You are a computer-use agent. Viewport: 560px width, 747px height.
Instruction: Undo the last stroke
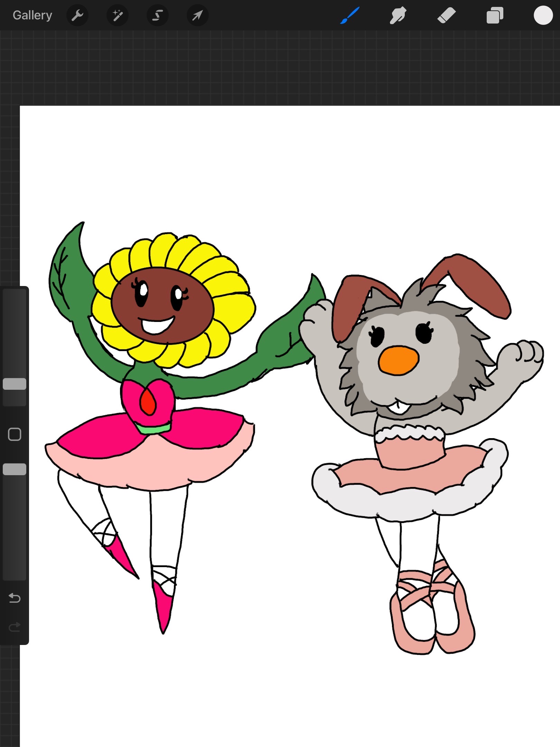tap(15, 598)
